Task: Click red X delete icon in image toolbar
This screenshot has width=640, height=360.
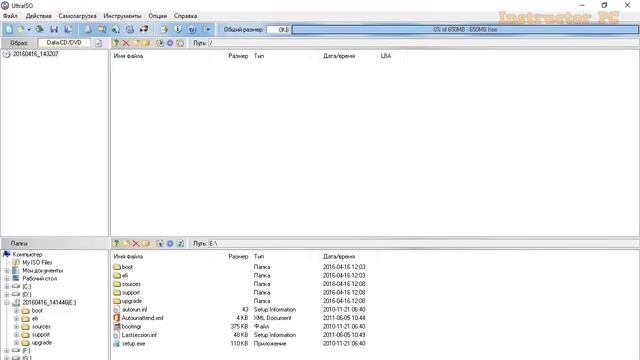Action: [126, 43]
